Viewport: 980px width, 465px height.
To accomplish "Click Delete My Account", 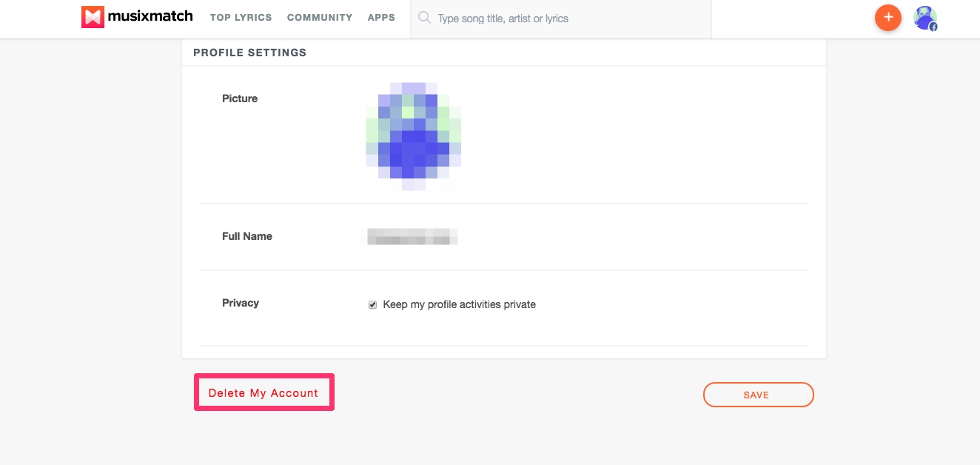I will click(264, 393).
